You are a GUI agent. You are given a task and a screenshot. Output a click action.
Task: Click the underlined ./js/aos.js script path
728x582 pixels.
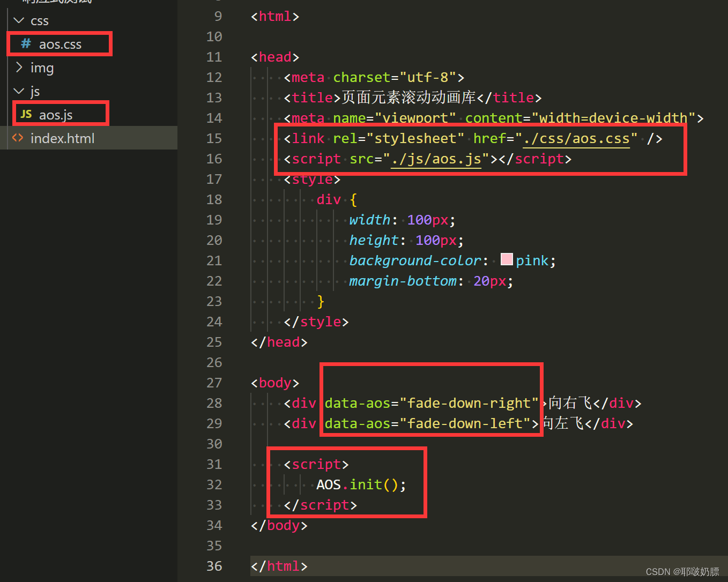tap(436, 159)
